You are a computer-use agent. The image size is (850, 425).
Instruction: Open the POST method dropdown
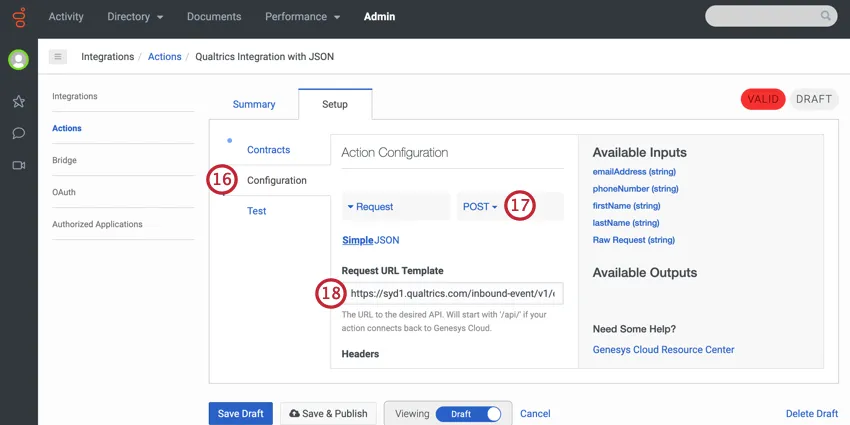480,207
